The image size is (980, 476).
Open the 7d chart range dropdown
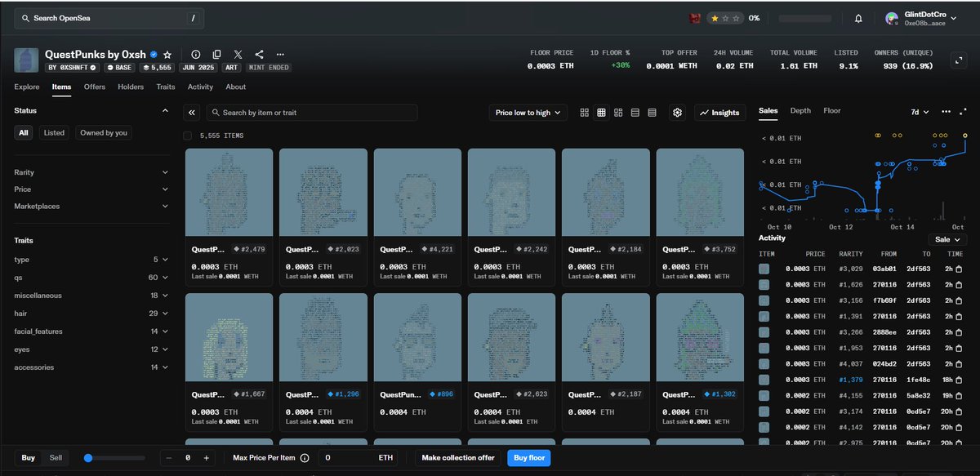[920, 111]
